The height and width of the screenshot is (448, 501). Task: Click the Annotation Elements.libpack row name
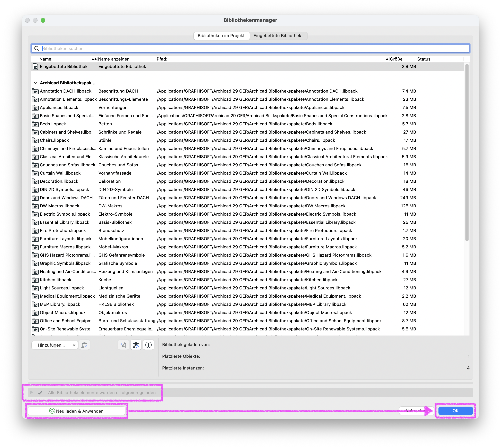[x=68, y=99]
